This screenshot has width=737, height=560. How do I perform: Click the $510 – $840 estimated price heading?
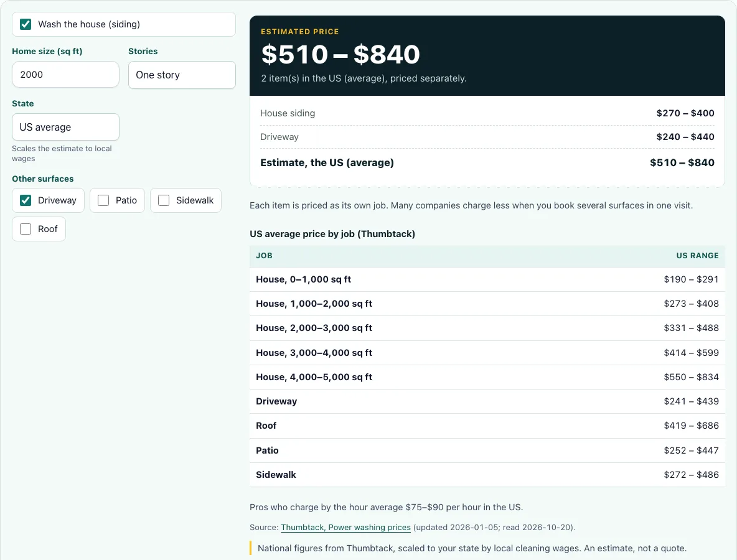(x=340, y=54)
